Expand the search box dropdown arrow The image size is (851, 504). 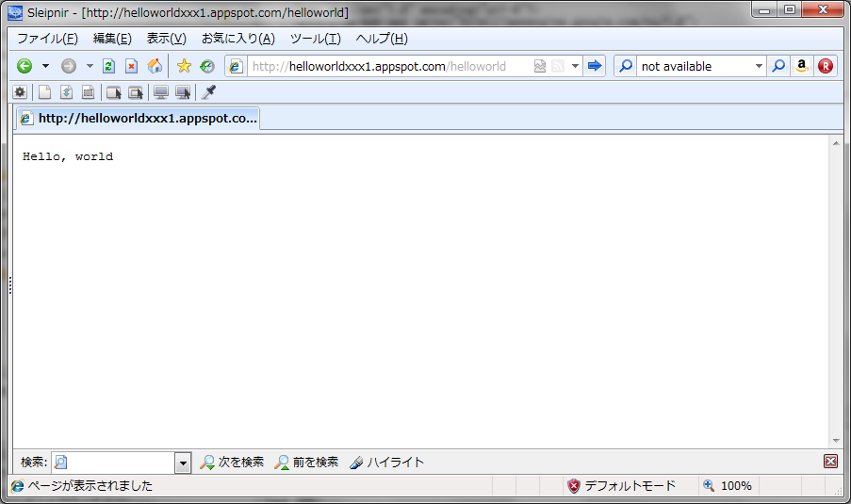(x=759, y=66)
